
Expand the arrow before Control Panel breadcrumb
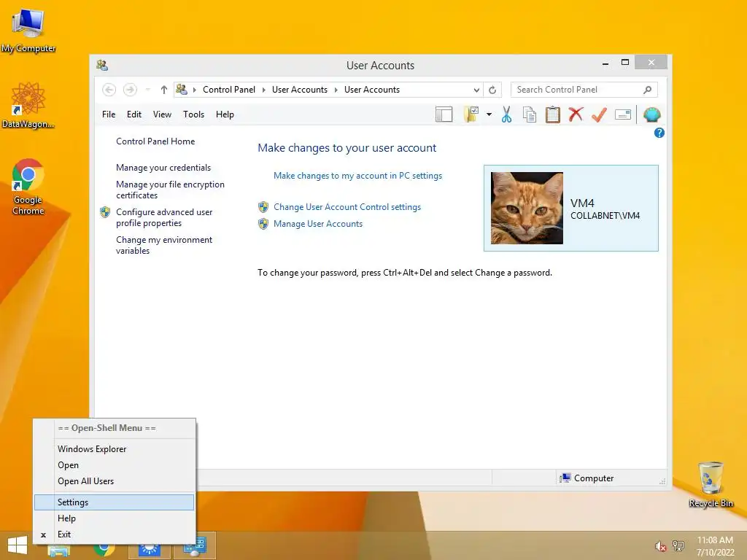[194, 90]
